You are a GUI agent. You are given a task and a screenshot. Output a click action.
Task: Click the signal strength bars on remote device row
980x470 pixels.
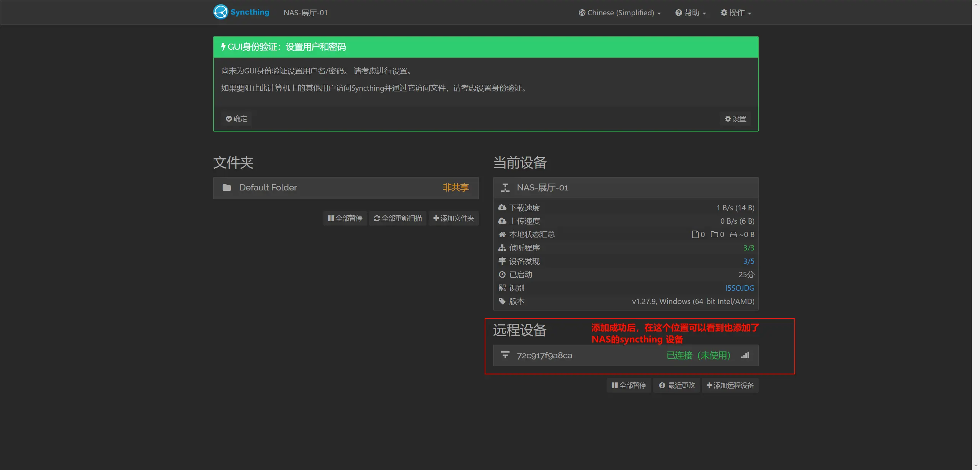pos(745,355)
